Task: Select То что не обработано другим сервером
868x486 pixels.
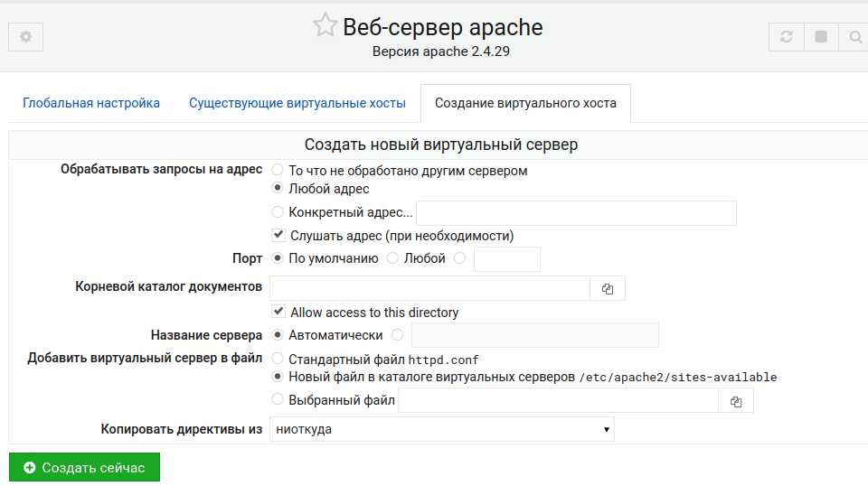Action: click(x=278, y=170)
